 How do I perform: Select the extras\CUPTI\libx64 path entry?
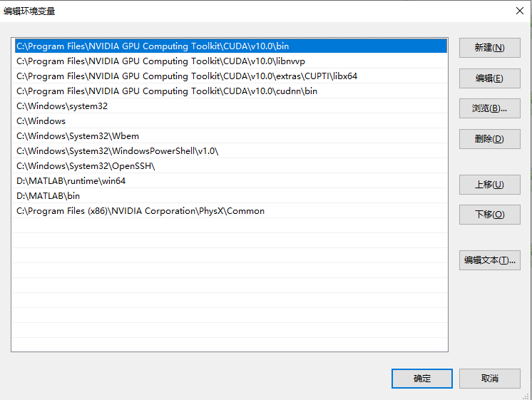pos(231,76)
